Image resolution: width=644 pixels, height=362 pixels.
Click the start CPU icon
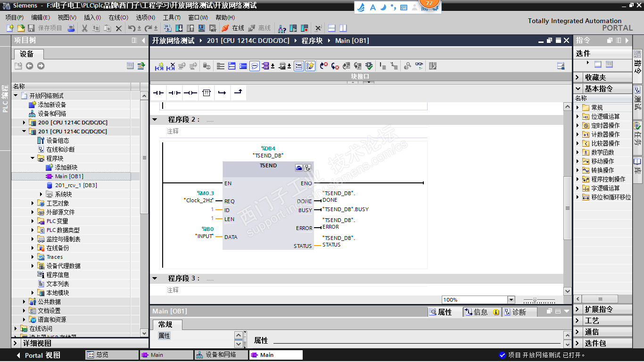(293, 28)
